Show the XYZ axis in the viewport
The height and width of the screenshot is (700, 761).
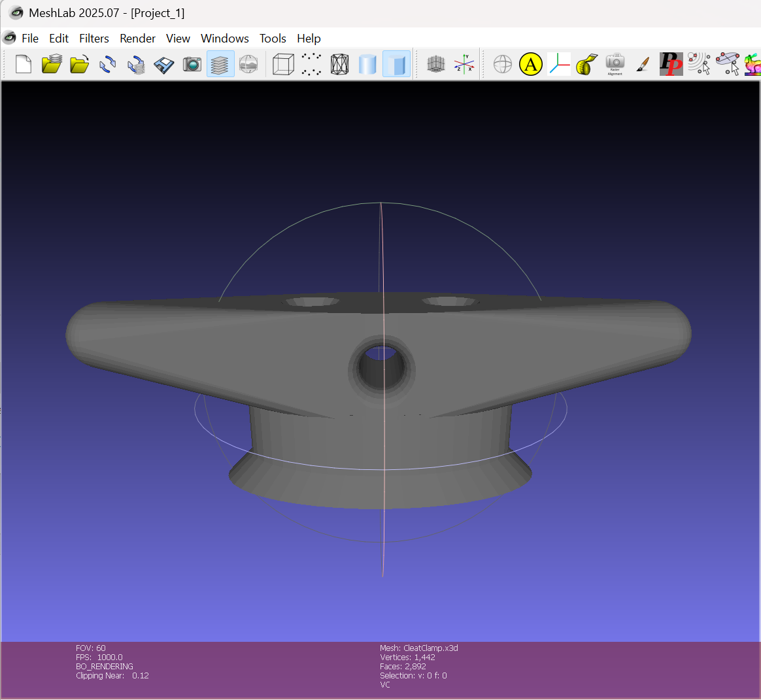click(x=464, y=64)
